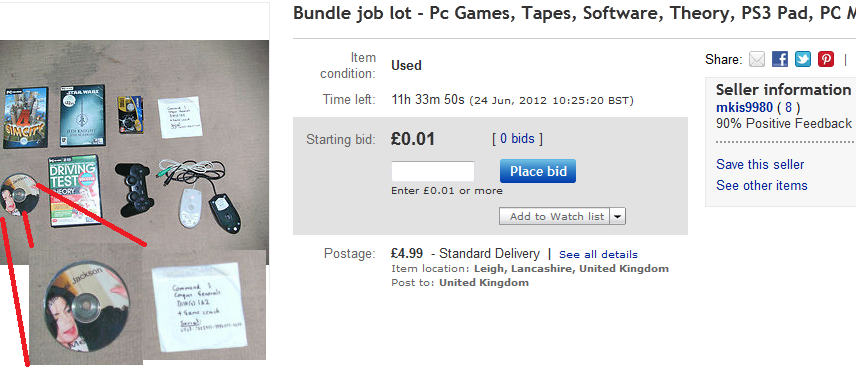The height and width of the screenshot is (377, 856).
Task: Click the Driving Test Theory case
Action: click(x=74, y=190)
